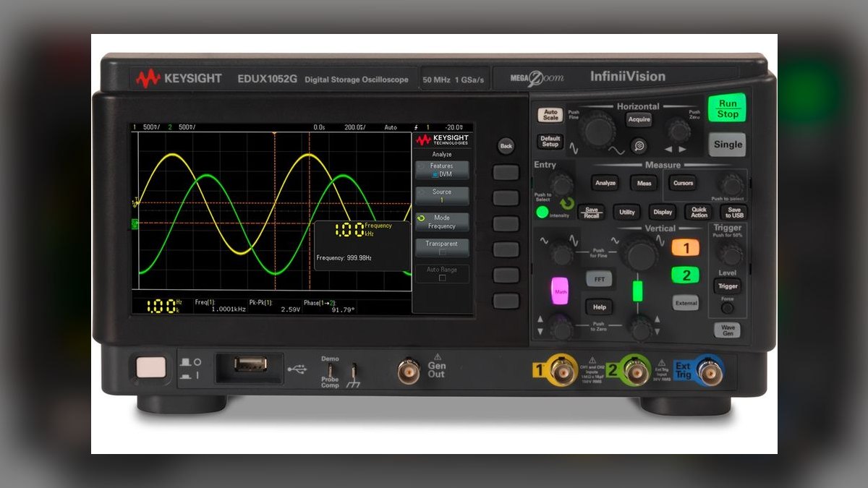This screenshot has width=868, height=488.
Task: Push the Horizontal scale knob for fine
Action: click(x=600, y=131)
